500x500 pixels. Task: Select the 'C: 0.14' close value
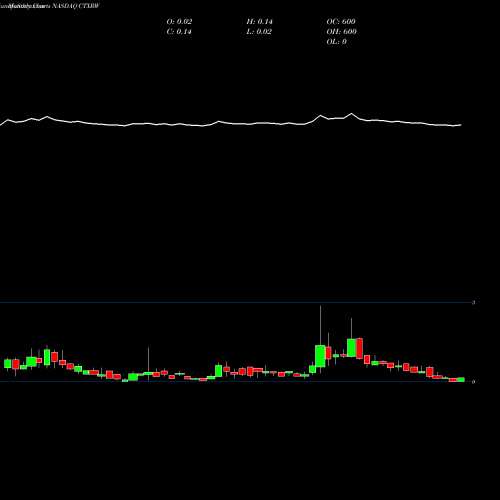pos(179,32)
